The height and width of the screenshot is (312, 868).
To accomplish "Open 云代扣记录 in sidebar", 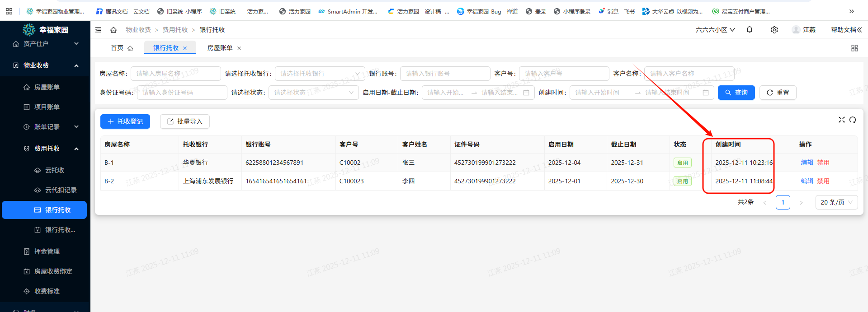I will point(45,190).
